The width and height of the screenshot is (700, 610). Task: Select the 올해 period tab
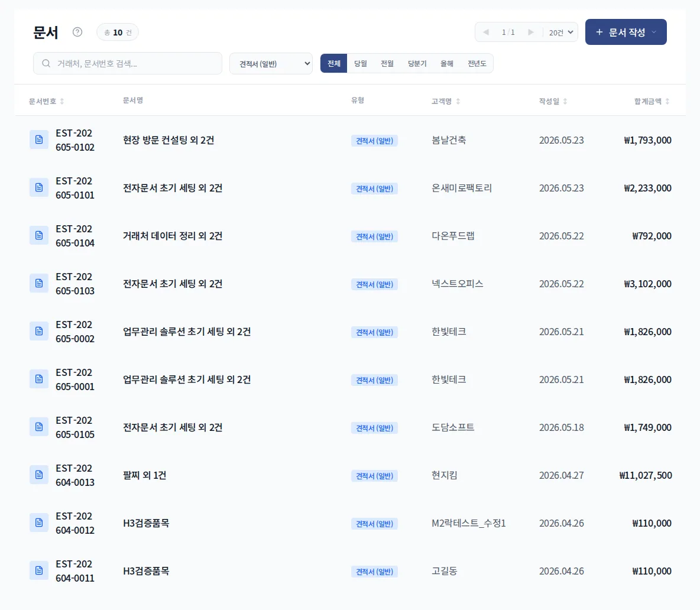point(447,63)
